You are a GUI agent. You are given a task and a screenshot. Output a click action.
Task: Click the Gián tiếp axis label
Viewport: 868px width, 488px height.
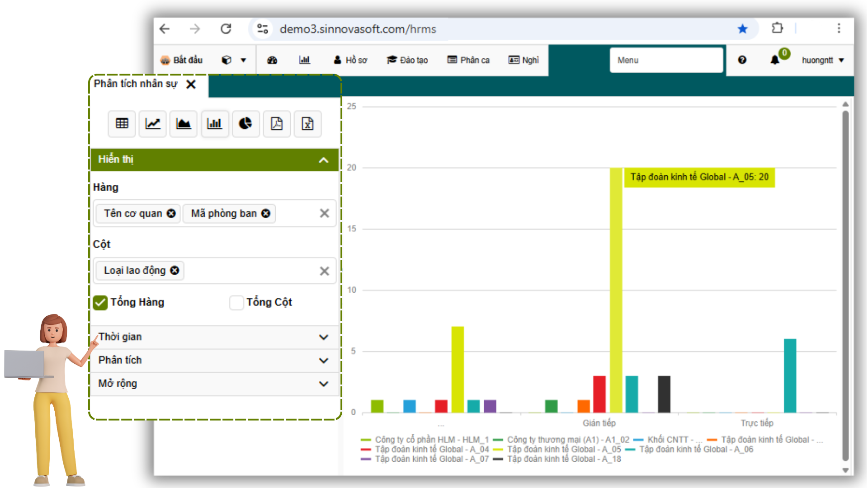pyautogui.click(x=599, y=423)
